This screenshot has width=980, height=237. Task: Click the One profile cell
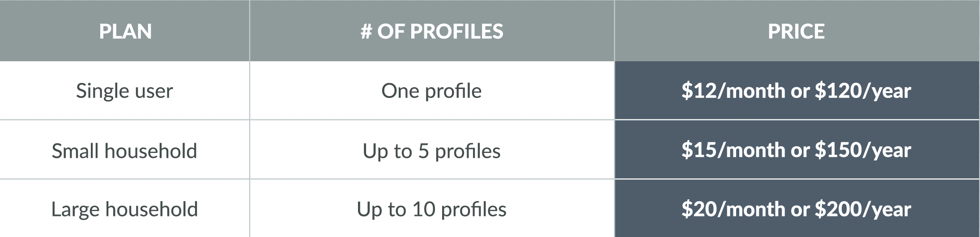click(x=432, y=90)
